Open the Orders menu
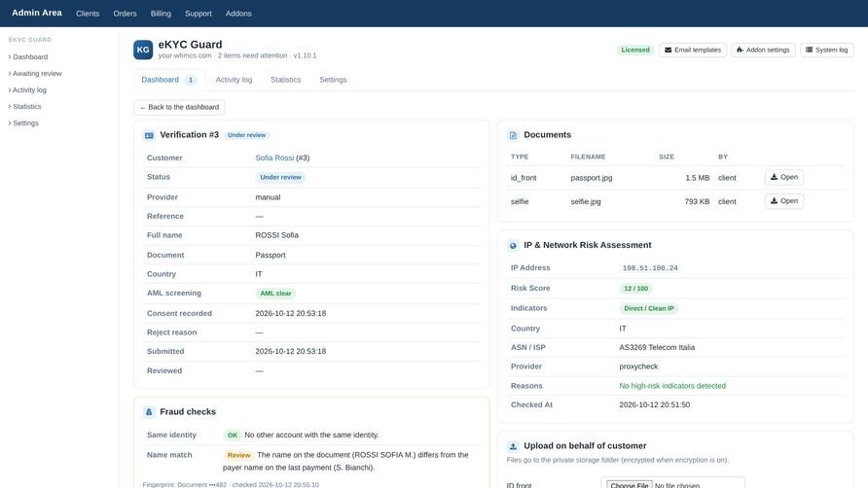The height and width of the screenshot is (488, 868). pos(125,14)
